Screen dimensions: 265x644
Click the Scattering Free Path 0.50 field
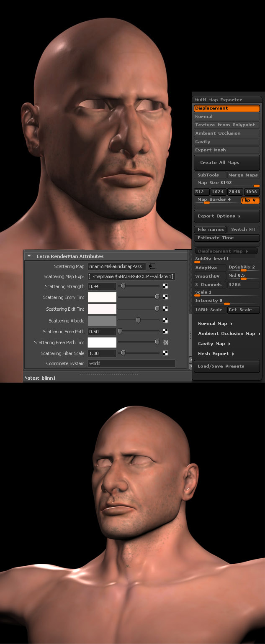tap(102, 332)
